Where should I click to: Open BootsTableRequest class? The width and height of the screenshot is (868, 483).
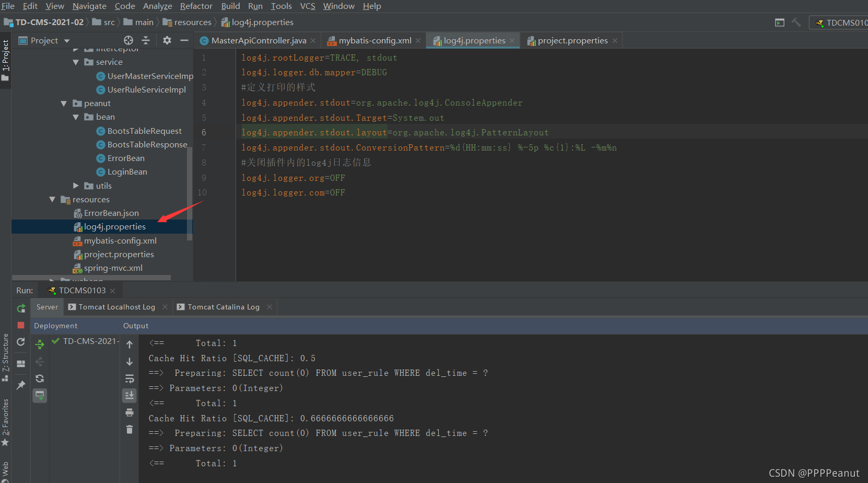tap(139, 131)
